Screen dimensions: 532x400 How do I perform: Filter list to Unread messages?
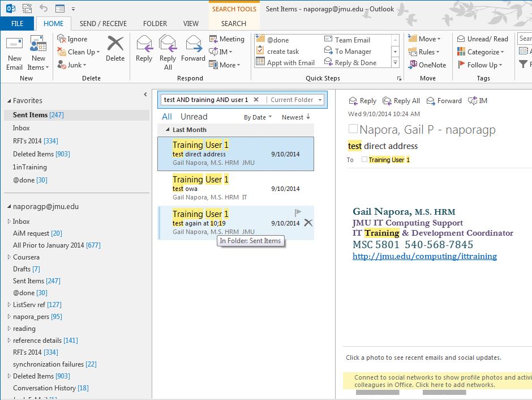194,117
